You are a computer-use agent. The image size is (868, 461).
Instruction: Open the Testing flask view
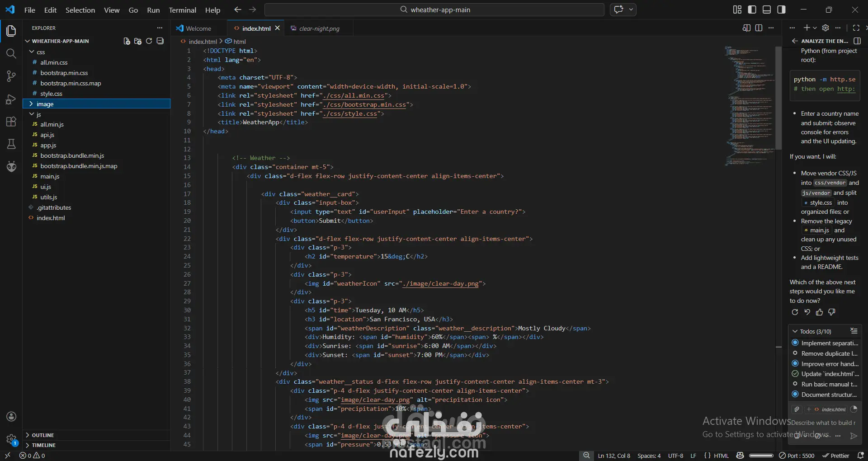pos(11,144)
